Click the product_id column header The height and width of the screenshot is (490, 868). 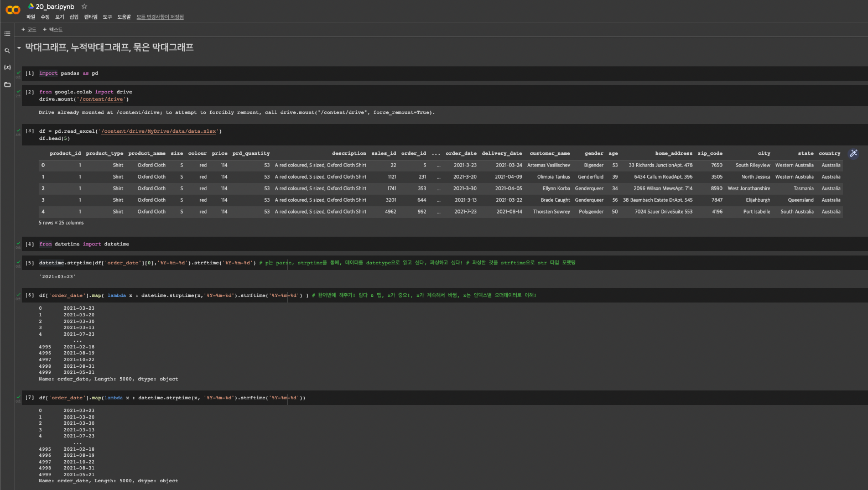tap(65, 153)
